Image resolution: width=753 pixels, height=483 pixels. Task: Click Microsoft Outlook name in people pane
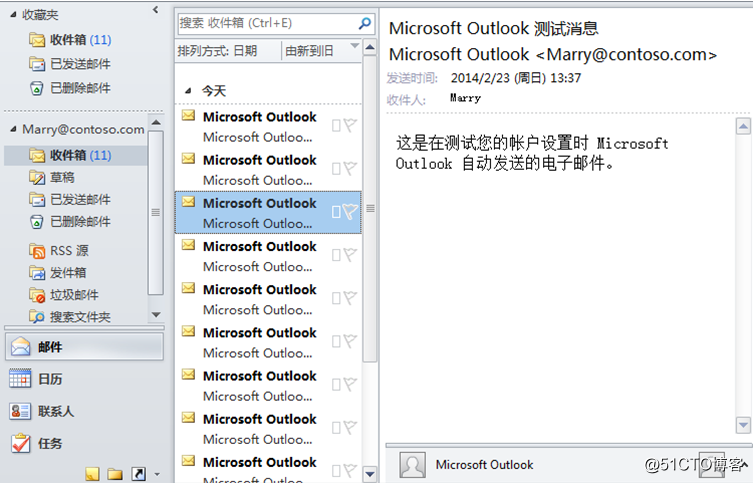tap(484, 465)
